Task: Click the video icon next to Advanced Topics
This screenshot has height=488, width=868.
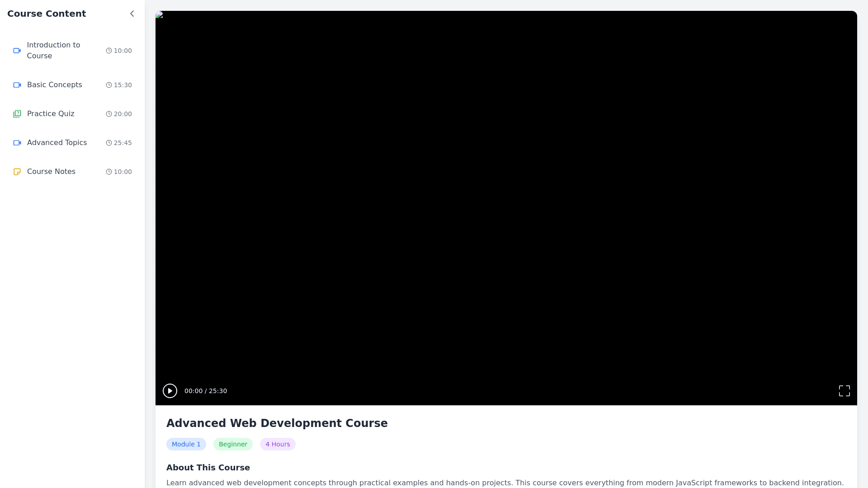Action: (x=17, y=143)
